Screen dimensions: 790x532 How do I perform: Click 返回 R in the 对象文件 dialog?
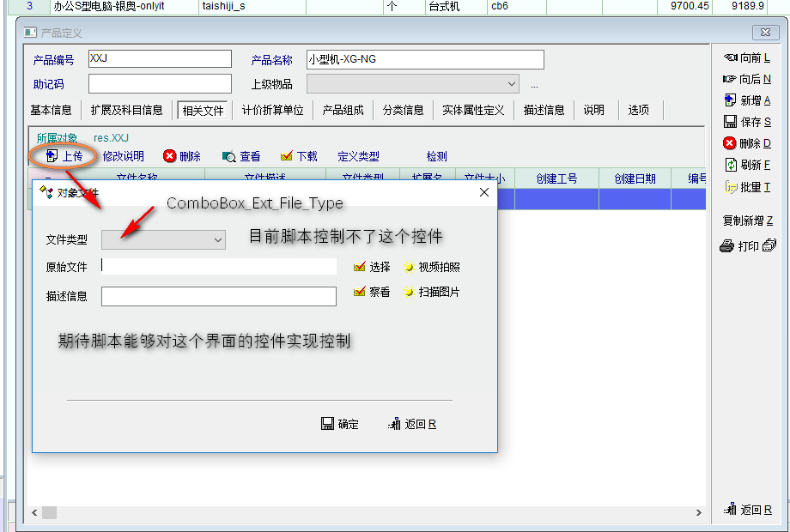coord(412,424)
